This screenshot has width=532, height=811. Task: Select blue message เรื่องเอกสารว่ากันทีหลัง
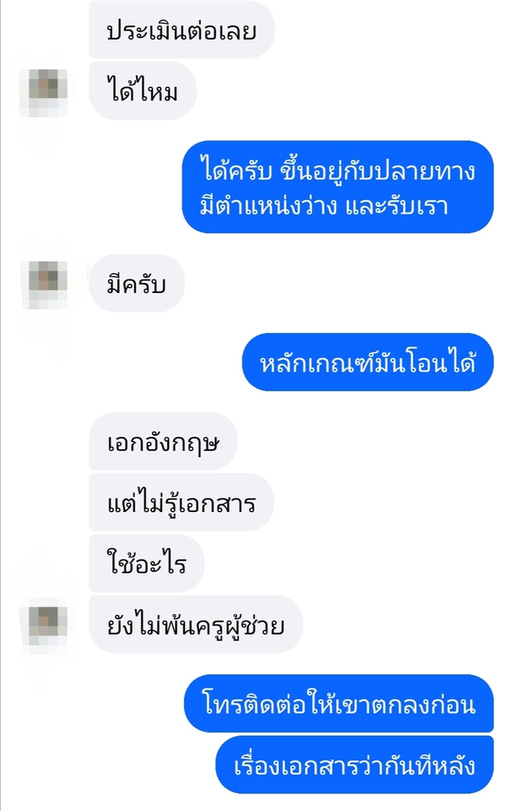click(x=354, y=765)
